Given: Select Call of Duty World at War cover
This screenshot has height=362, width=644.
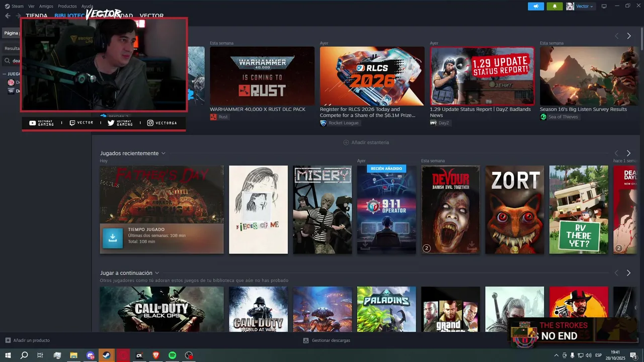Looking at the screenshot, I should click(x=258, y=309).
